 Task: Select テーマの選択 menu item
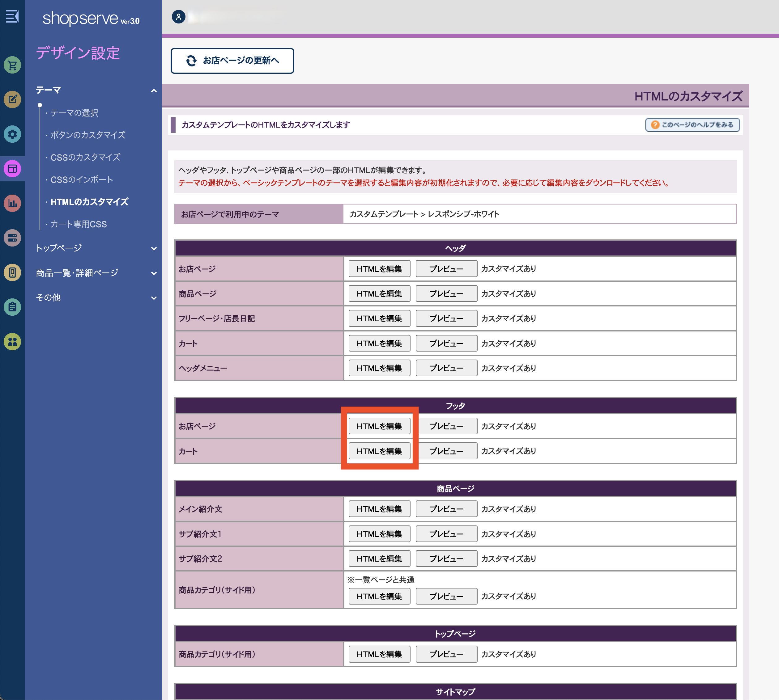74,113
